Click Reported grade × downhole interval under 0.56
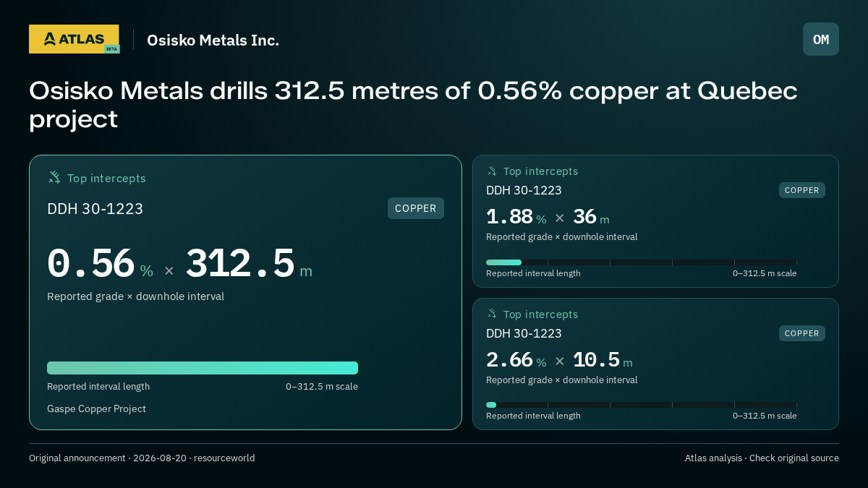This screenshot has height=488, width=868. pyautogui.click(x=135, y=296)
